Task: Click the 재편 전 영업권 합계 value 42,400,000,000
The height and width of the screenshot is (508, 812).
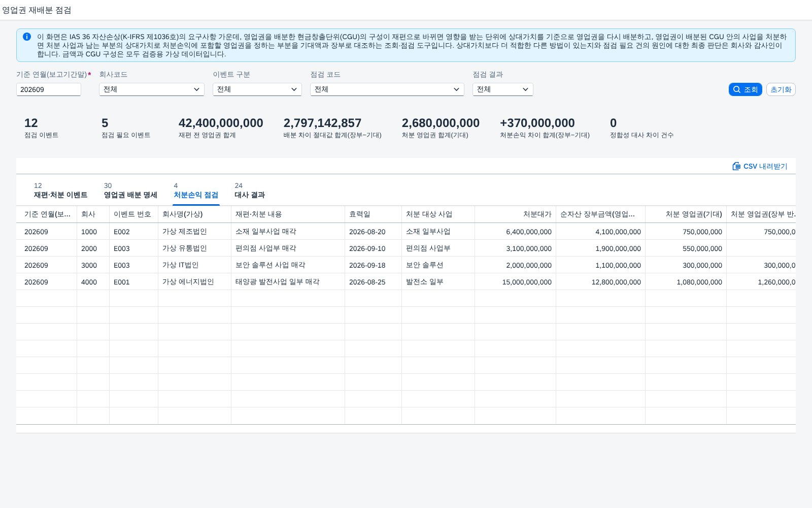Action: tap(221, 123)
